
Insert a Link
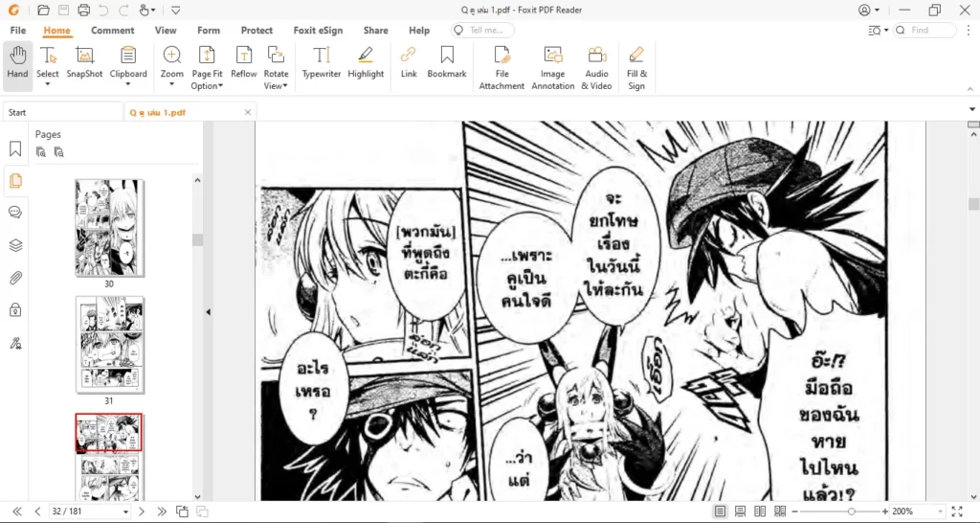pos(409,62)
